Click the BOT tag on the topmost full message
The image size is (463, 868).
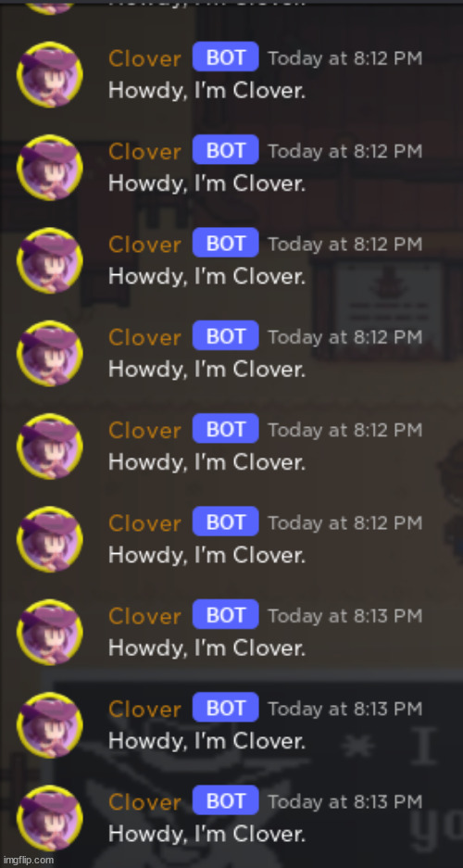tap(226, 57)
